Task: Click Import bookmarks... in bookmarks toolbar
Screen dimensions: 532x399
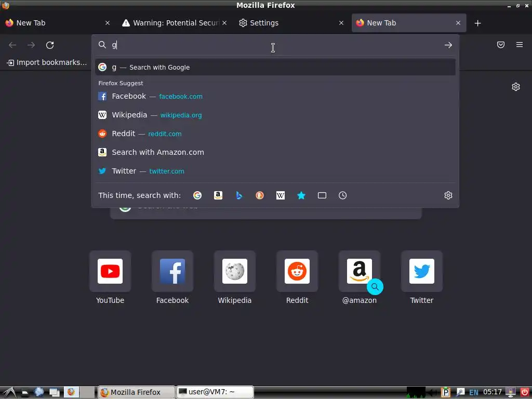Action: (47, 62)
